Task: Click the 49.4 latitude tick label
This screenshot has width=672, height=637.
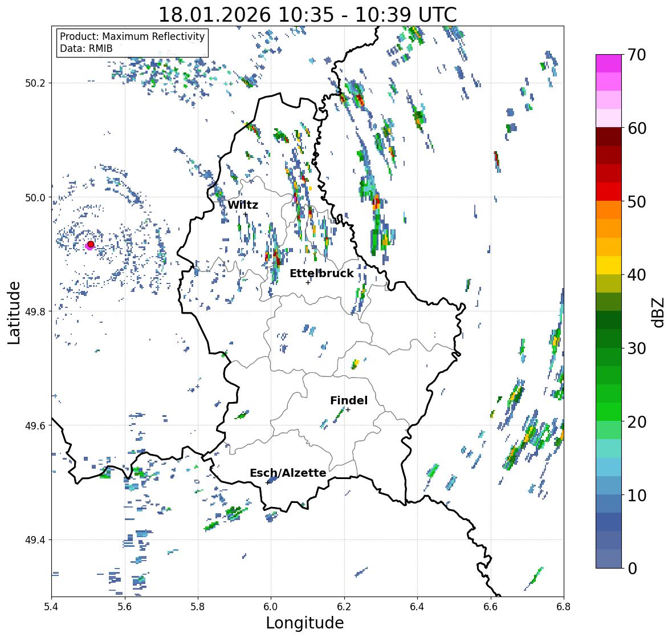Action: coord(35,540)
